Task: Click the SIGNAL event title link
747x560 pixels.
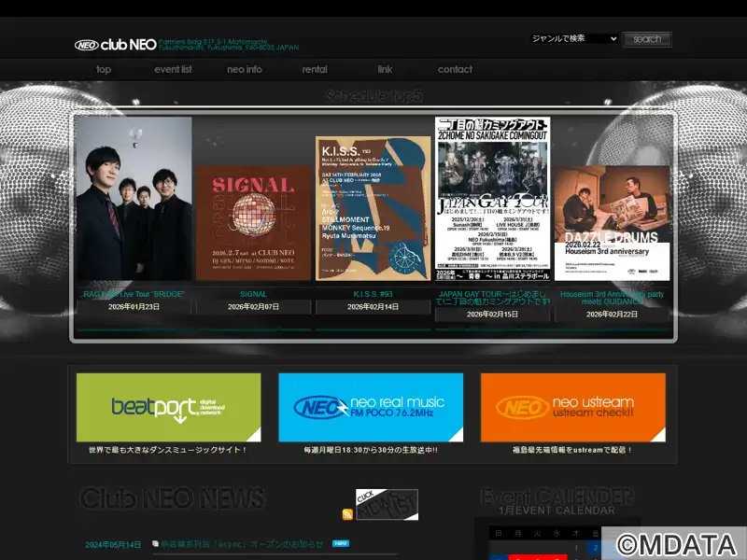Action: click(x=253, y=294)
